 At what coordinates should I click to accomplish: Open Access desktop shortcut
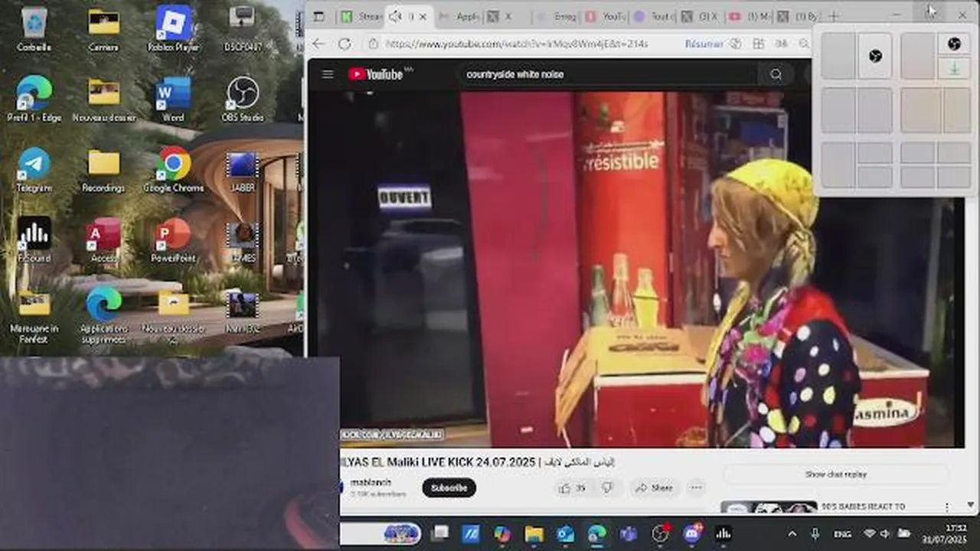click(x=103, y=240)
